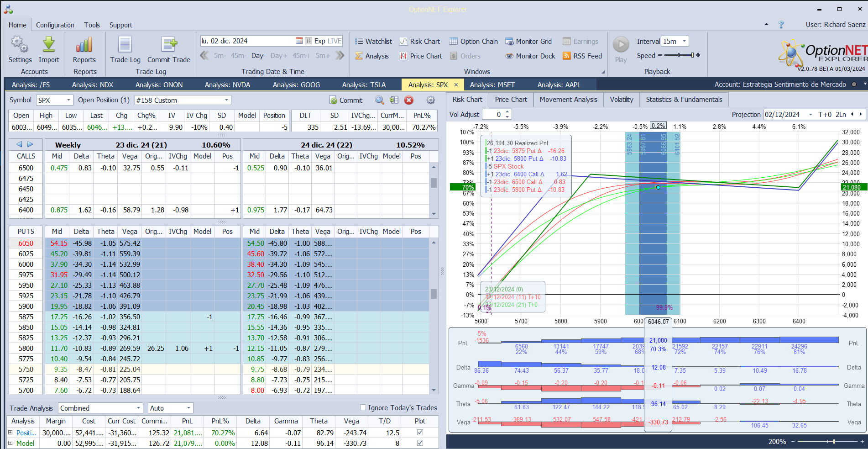Toggle the T+0 projection option
Viewport: 868px width, 449px height.
[825, 114]
